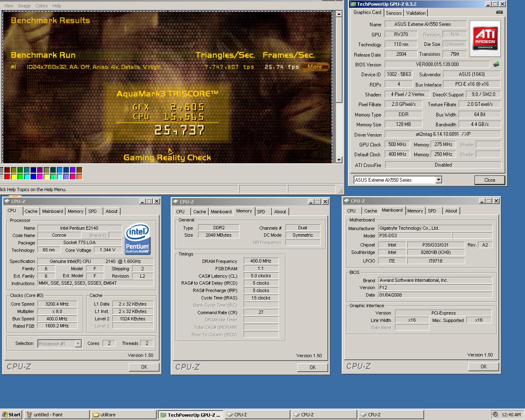
Task: Pick the yellow color swatch in Paint palette
Action: click(14, 177)
